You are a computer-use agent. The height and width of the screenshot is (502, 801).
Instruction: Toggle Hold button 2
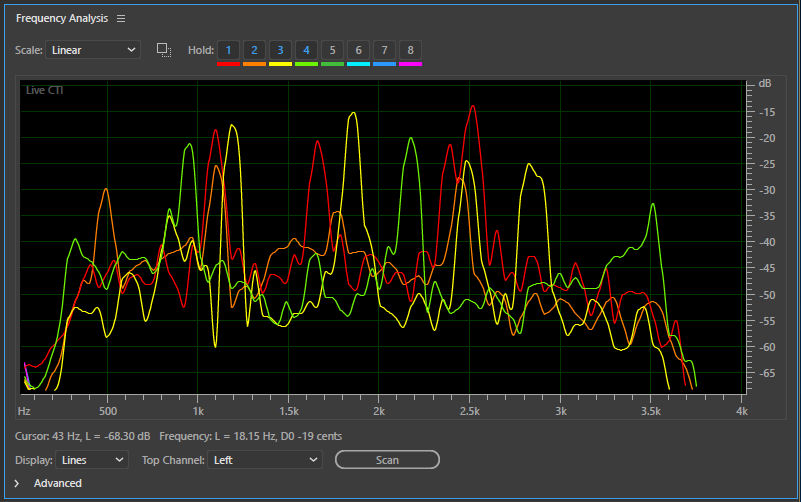pos(254,50)
